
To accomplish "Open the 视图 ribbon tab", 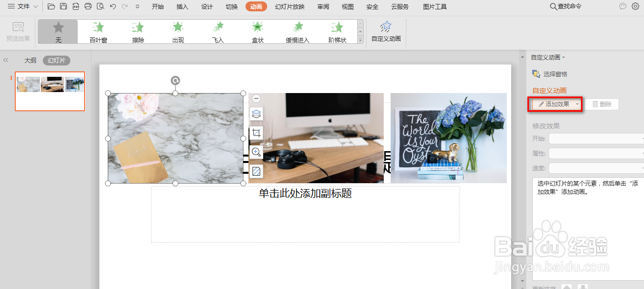I will click(x=348, y=6).
